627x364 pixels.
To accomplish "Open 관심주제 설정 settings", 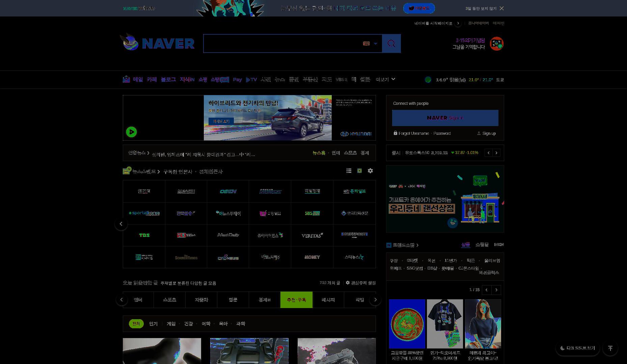I will tap(360, 283).
